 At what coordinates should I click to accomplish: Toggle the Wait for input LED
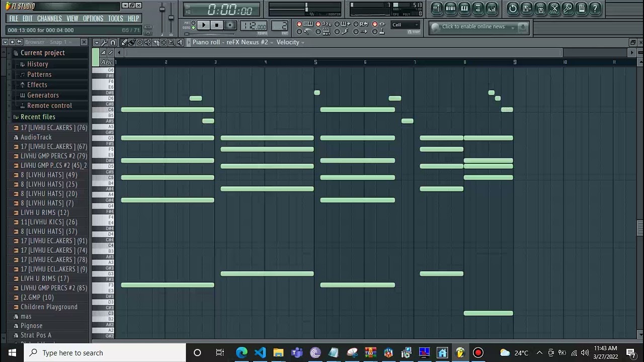click(318, 32)
